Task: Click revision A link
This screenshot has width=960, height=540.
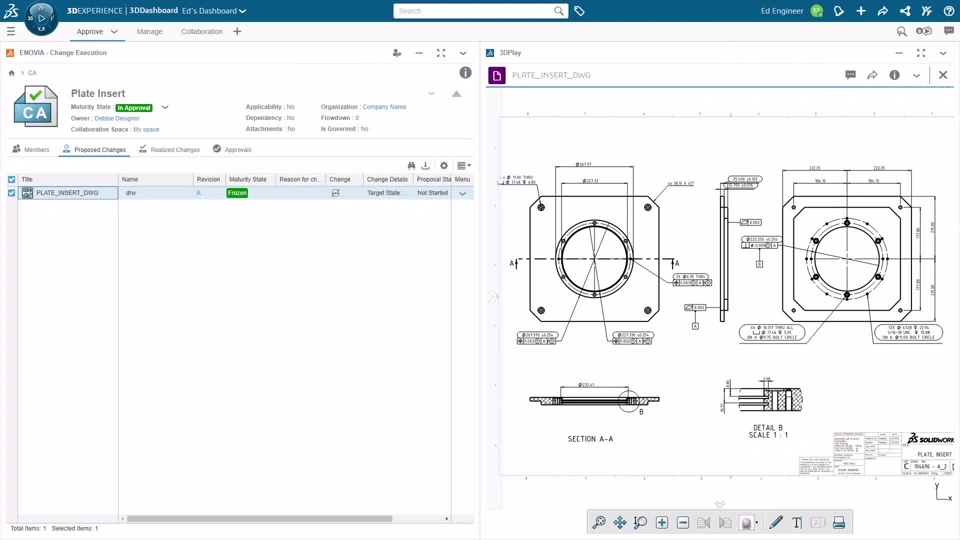Action: tap(198, 193)
